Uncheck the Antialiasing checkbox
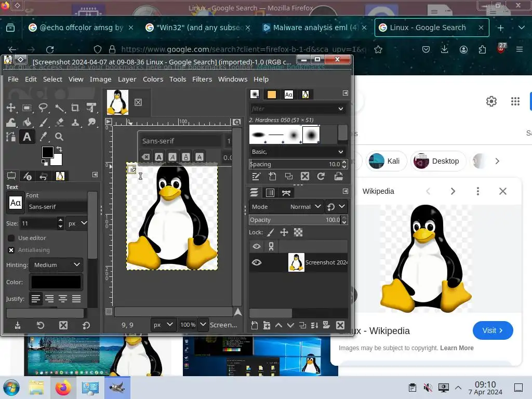 (x=11, y=250)
